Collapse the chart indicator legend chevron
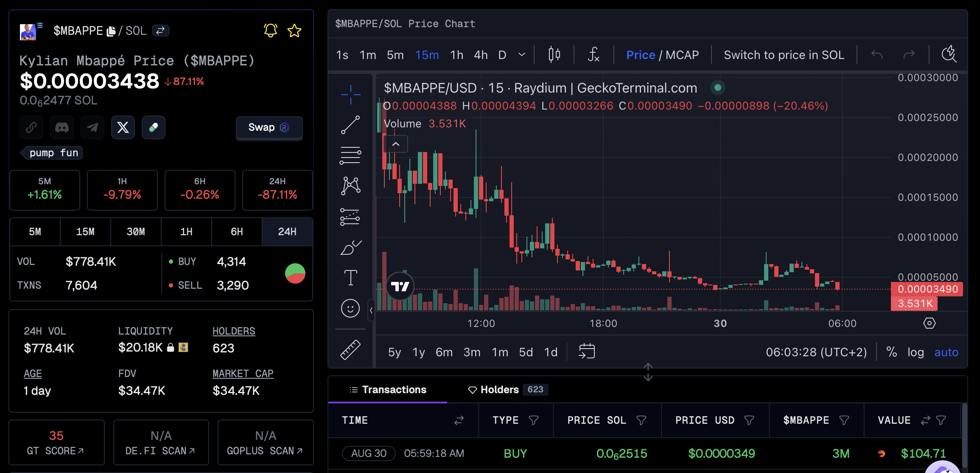Screen dimensions: 980x473 click(x=395, y=144)
